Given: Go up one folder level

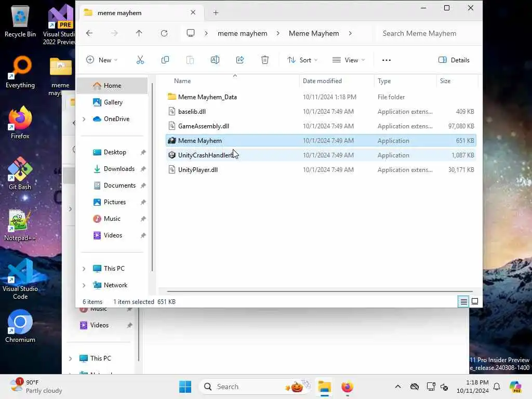Looking at the screenshot, I should pos(139,33).
